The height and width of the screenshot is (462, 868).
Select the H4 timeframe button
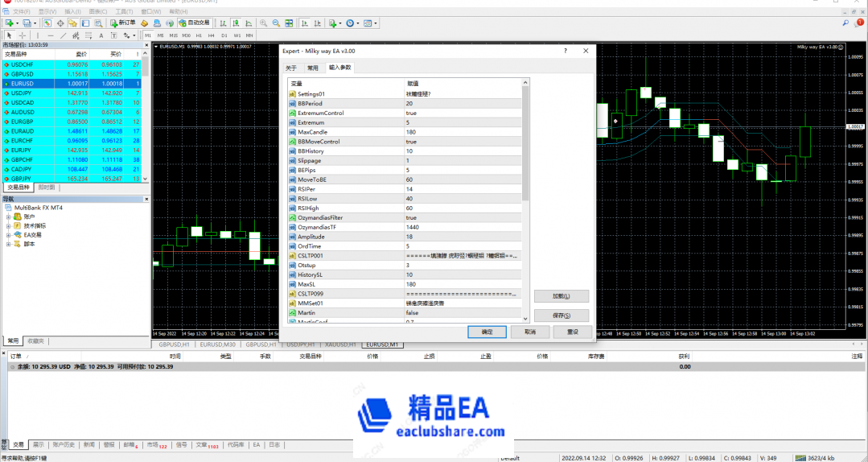pos(211,35)
